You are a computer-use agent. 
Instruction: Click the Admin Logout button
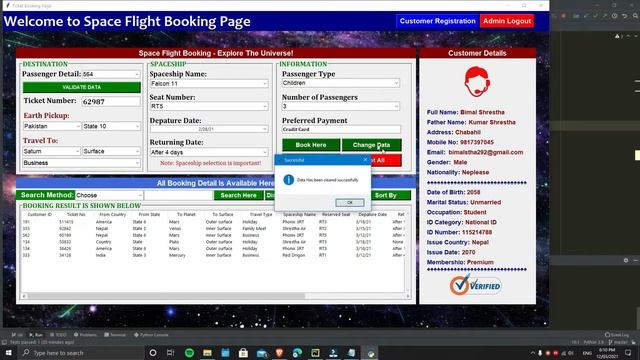tap(507, 21)
